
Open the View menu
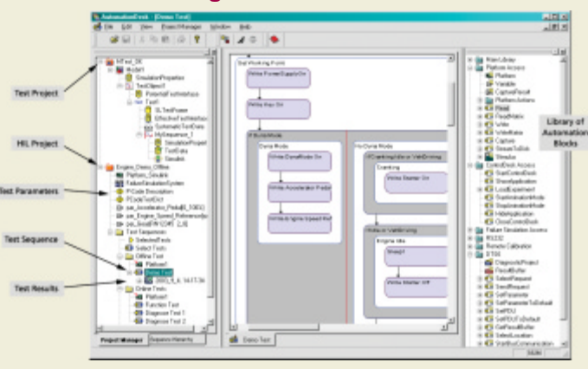pos(146,27)
